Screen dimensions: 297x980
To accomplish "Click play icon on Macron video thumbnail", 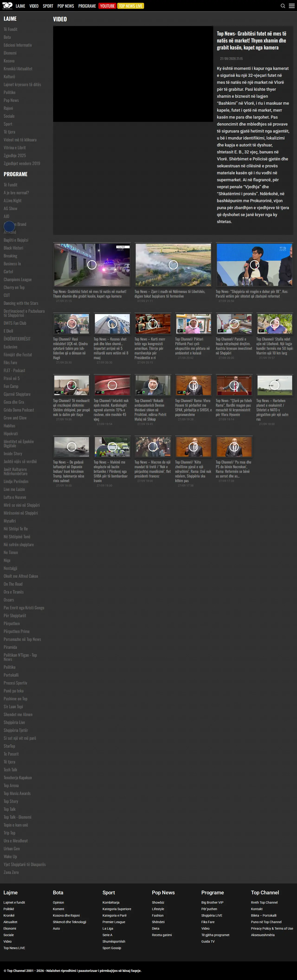I will point(153,447).
